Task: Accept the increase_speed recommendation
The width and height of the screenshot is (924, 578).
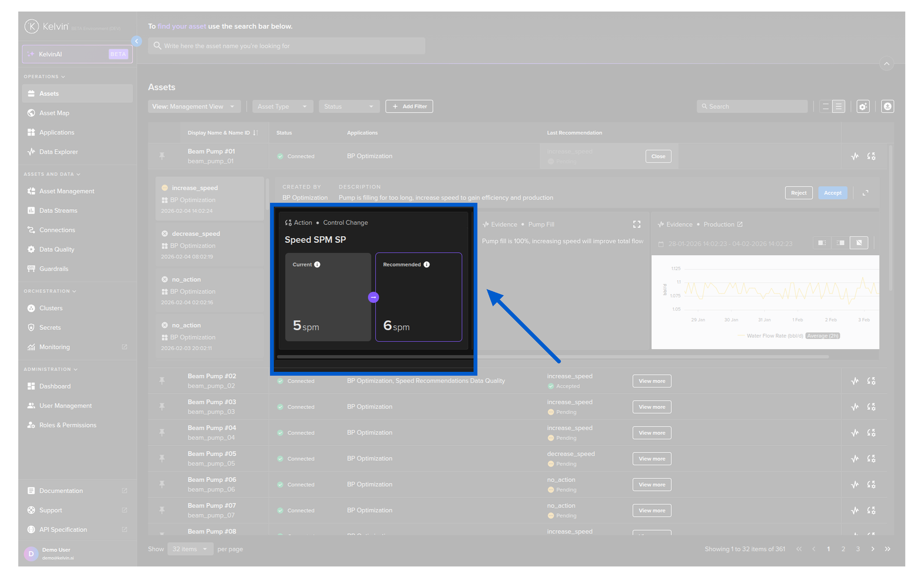Action: [833, 193]
